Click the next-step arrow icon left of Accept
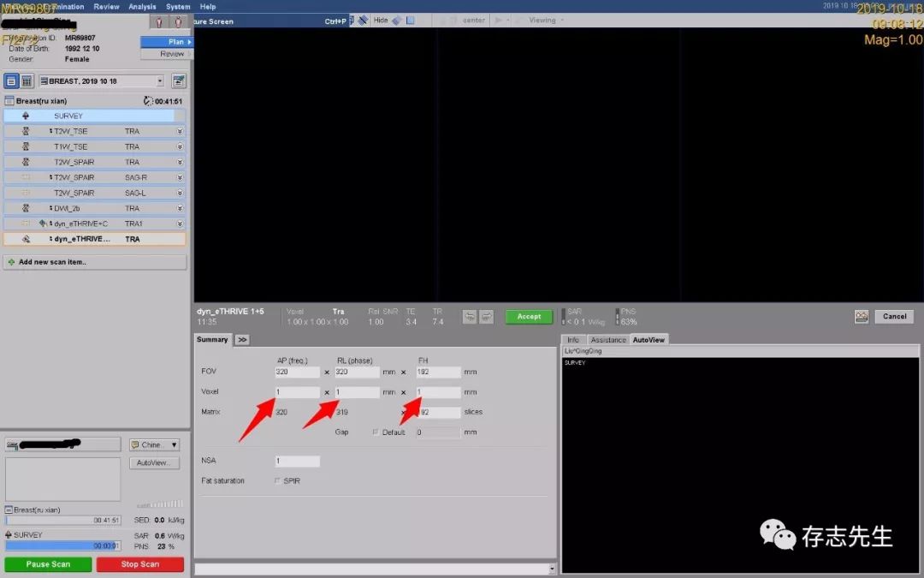The width and height of the screenshot is (924, 578). coord(487,317)
